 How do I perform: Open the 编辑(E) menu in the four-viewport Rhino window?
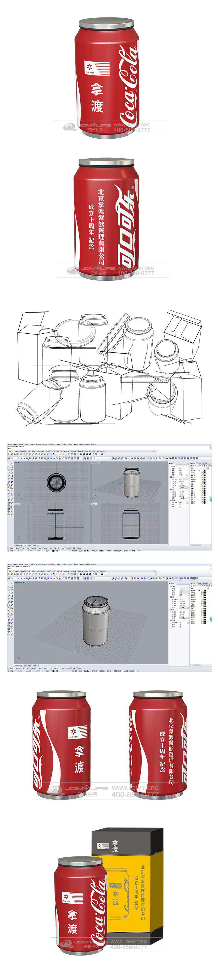[15, 444]
